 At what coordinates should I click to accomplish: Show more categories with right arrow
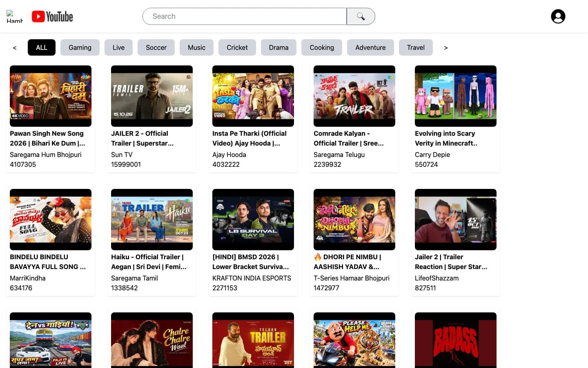[445, 48]
